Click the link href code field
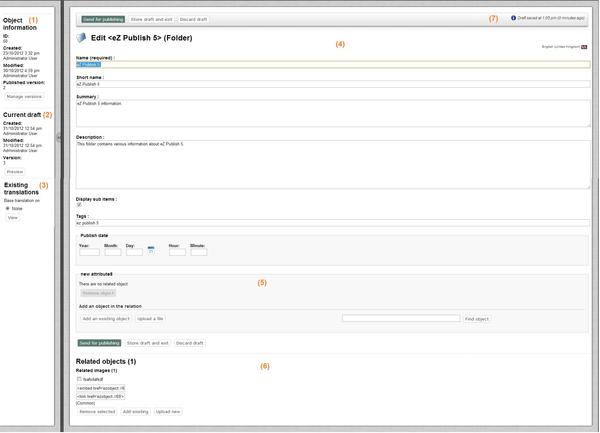600x433 pixels. click(101, 396)
